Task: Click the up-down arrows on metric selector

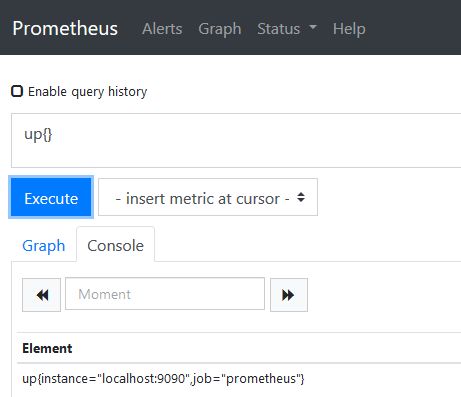Action: (x=301, y=197)
